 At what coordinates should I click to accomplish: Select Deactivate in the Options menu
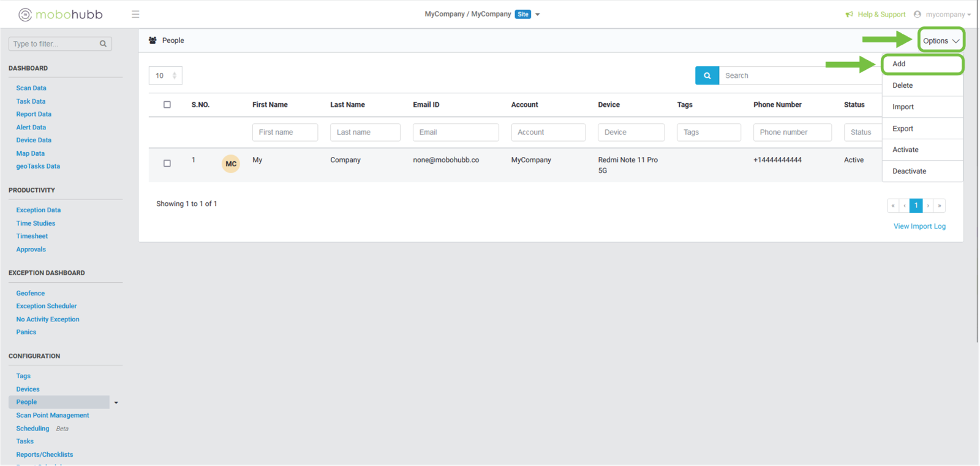pos(909,171)
